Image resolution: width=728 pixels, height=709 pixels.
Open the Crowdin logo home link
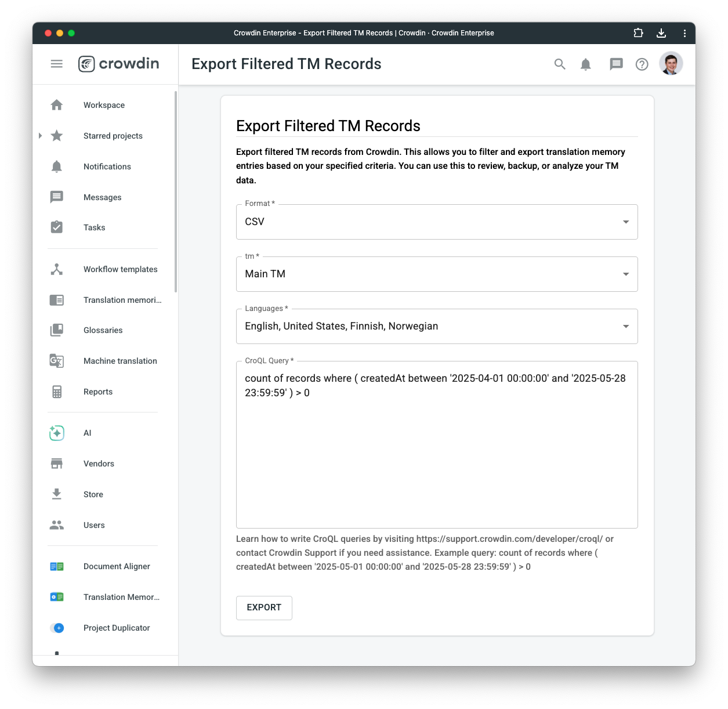[x=119, y=64]
